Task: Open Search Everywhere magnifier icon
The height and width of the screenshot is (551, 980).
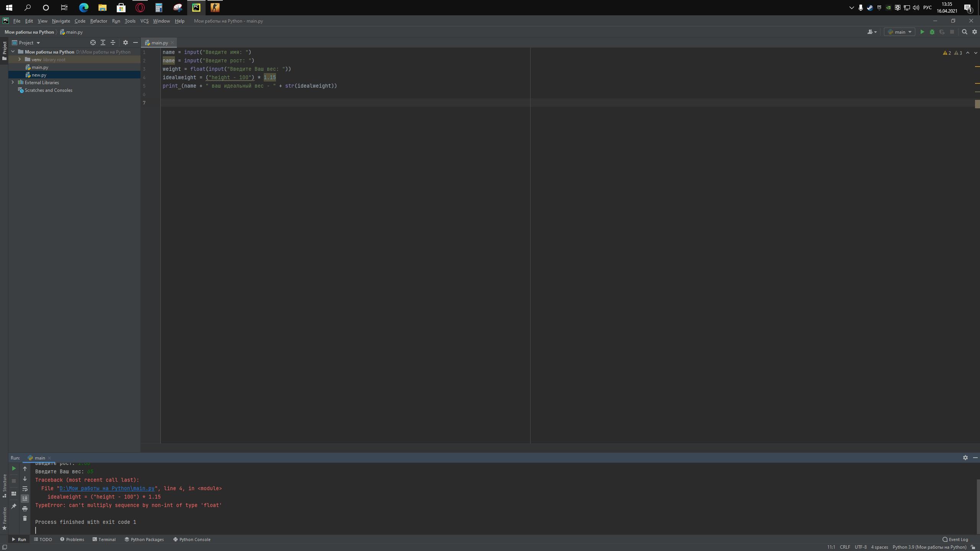Action: click(965, 32)
